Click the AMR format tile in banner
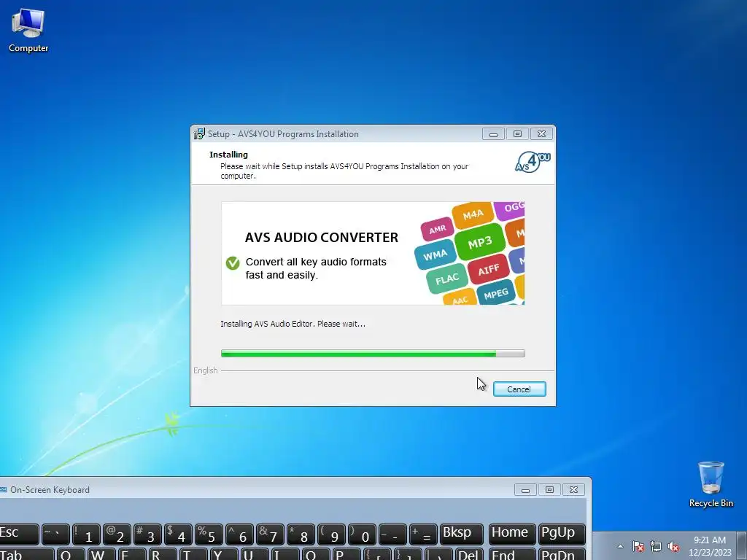This screenshot has width=747, height=560. pos(438,230)
